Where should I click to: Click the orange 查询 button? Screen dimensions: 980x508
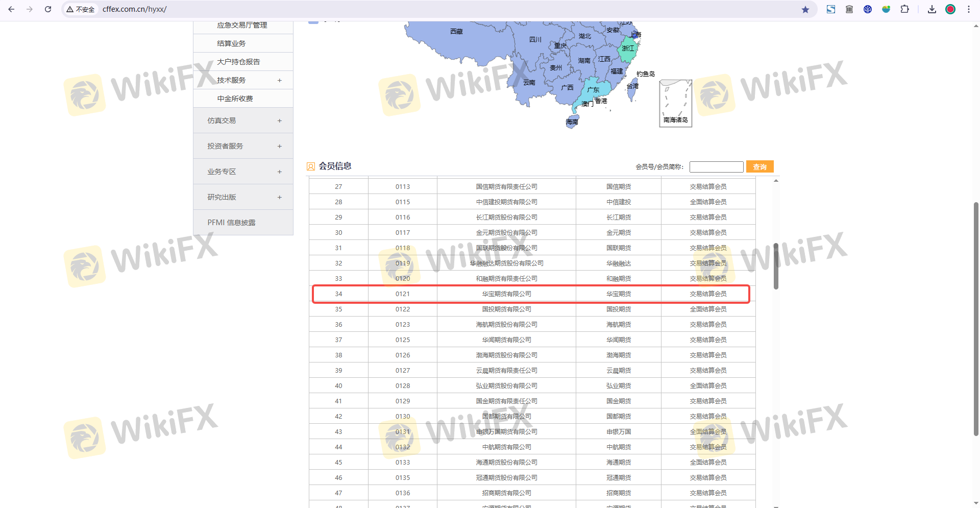coord(759,166)
